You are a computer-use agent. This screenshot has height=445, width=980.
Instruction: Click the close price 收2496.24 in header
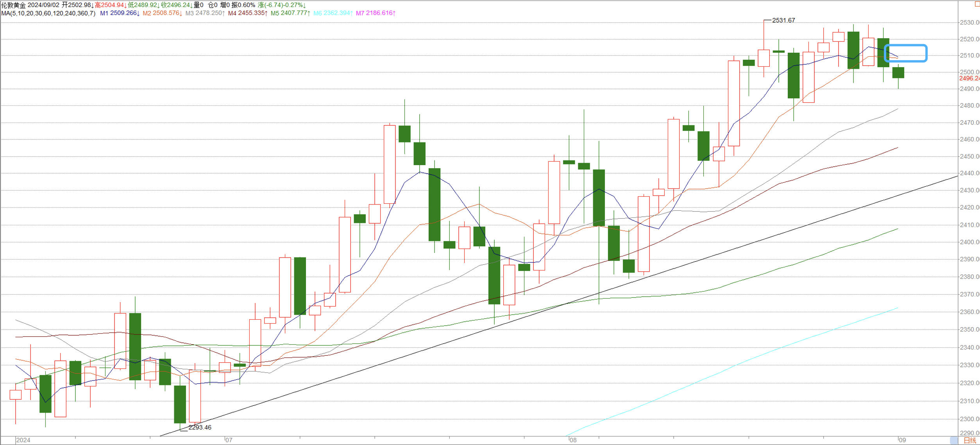177,5
